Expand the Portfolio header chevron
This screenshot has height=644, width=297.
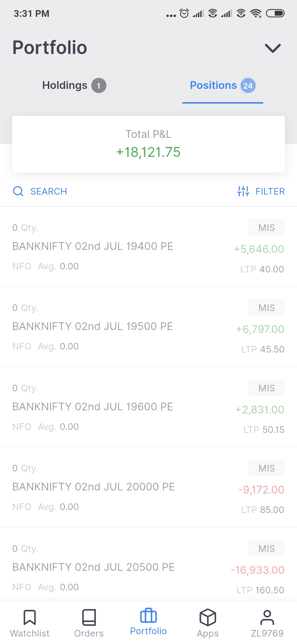point(273,48)
